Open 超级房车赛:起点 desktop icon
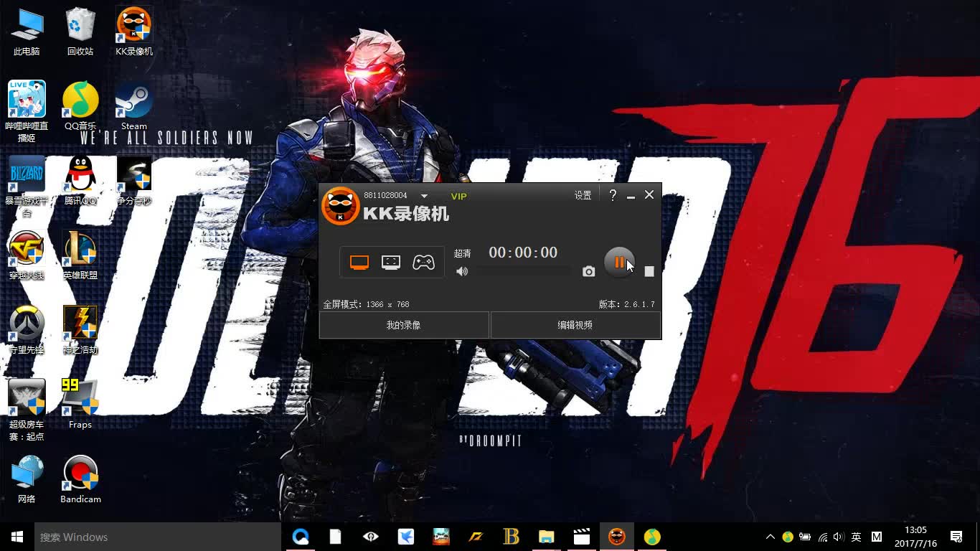980x551 pixels. point(27,410)
